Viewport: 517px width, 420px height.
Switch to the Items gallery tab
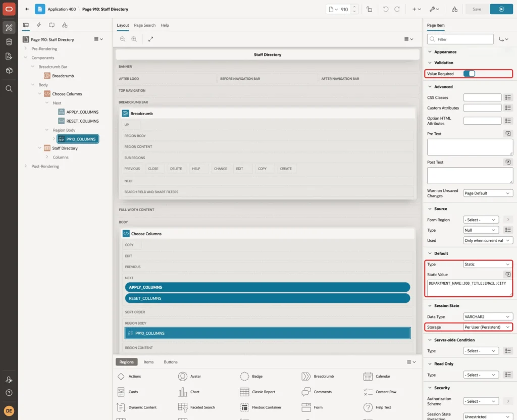pos(149,362)
